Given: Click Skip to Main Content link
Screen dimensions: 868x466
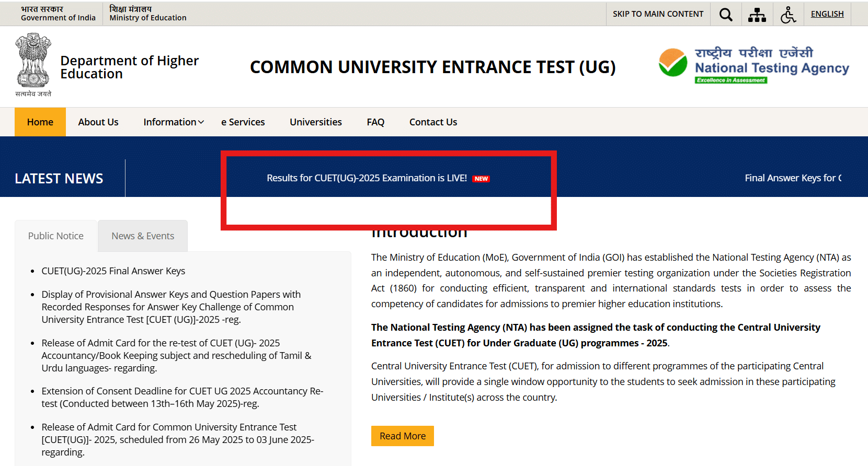Looking at the screenshot, I should tap(658, 14).
